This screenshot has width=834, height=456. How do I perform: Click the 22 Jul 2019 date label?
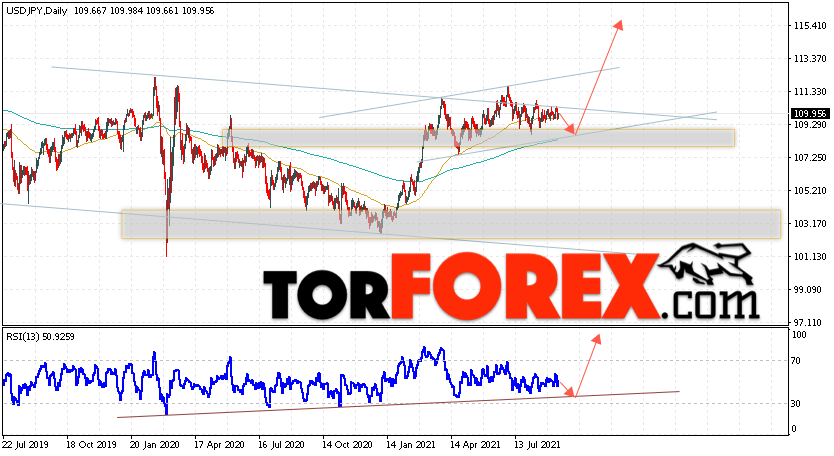25,444
